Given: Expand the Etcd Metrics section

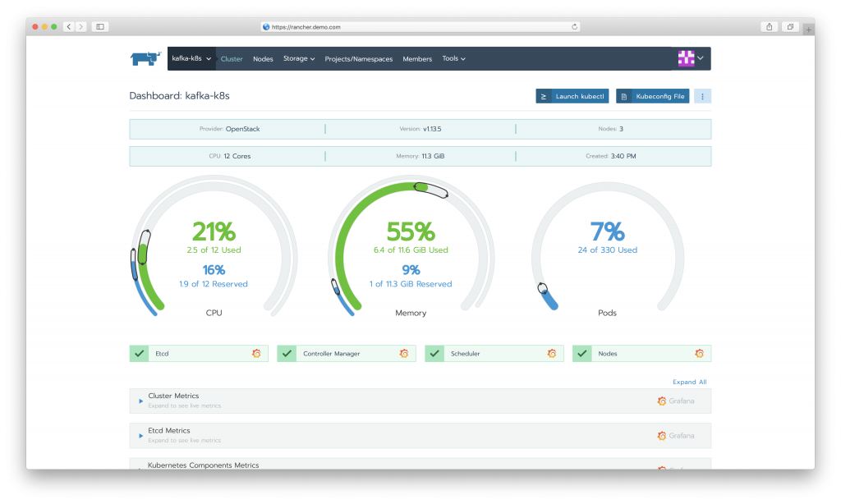Looking at the screenshot, I should [x=141, y=436].
